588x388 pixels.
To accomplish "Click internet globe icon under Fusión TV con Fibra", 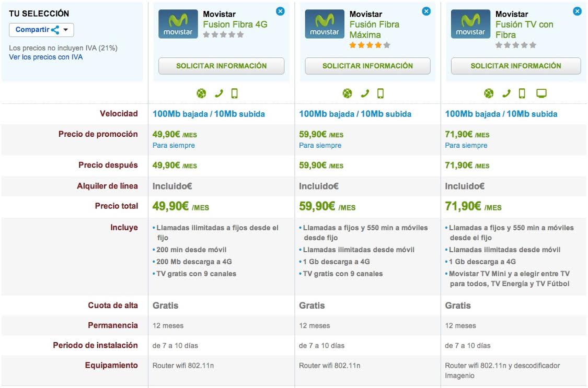I will tap(489, 93).
